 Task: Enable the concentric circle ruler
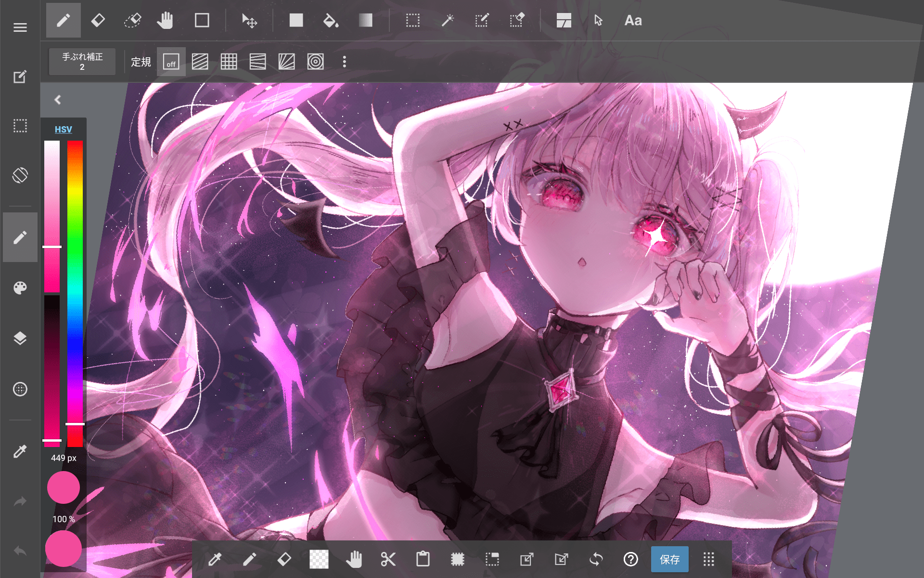[x=315, y=62]
